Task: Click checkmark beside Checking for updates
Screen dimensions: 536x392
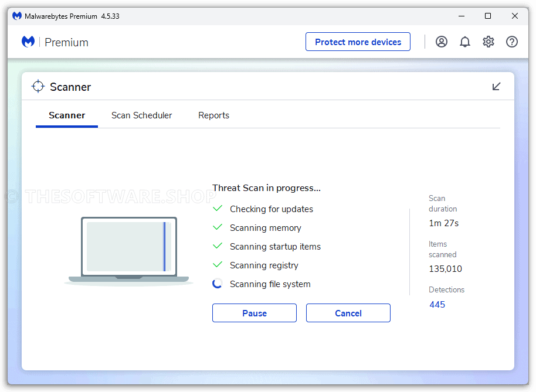Action: tap(218, 208)
